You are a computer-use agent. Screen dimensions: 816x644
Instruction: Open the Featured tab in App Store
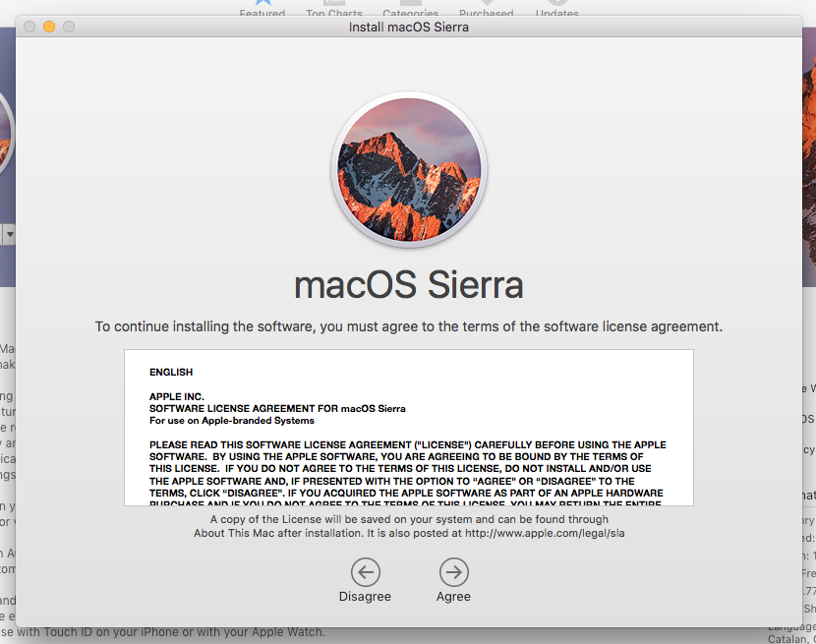pos(262,8)
